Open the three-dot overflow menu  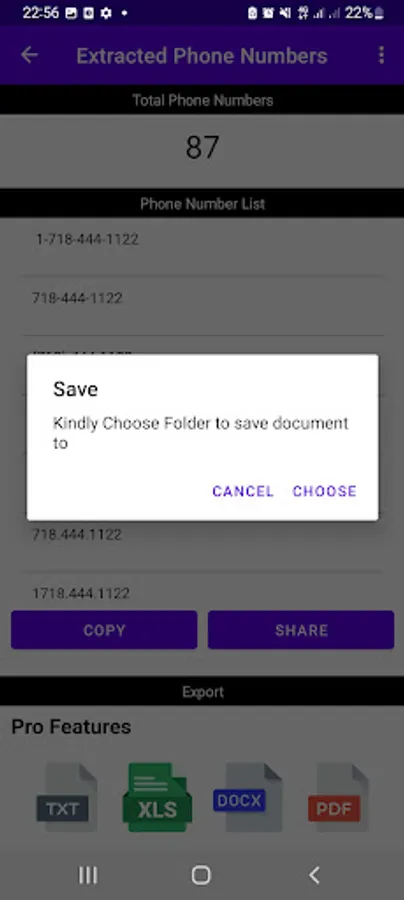(381, 55)
